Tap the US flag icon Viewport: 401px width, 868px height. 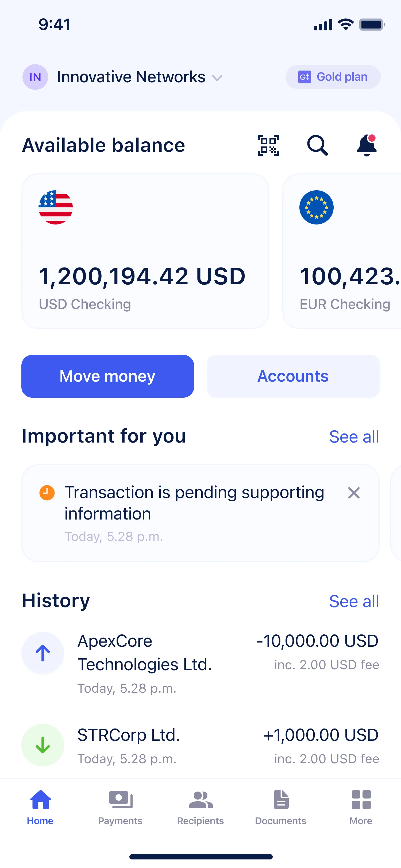(x=56, y=207)
